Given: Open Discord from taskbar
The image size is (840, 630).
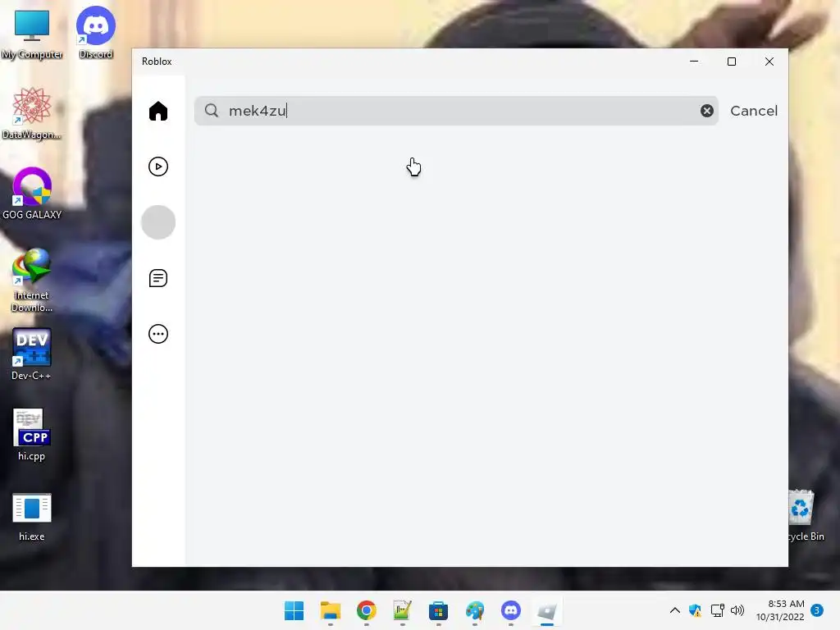Looking at the screenshot, I should (x=510, y=610).
